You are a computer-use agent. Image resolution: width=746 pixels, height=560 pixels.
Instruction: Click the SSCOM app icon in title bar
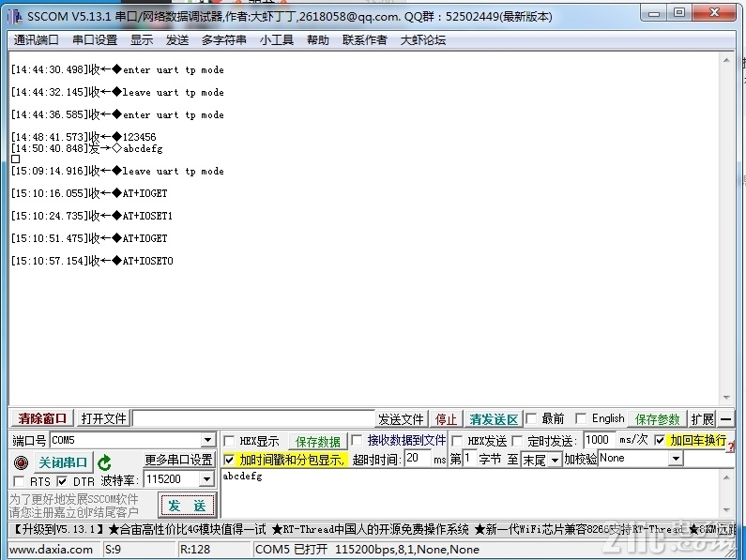coord(15,17)
